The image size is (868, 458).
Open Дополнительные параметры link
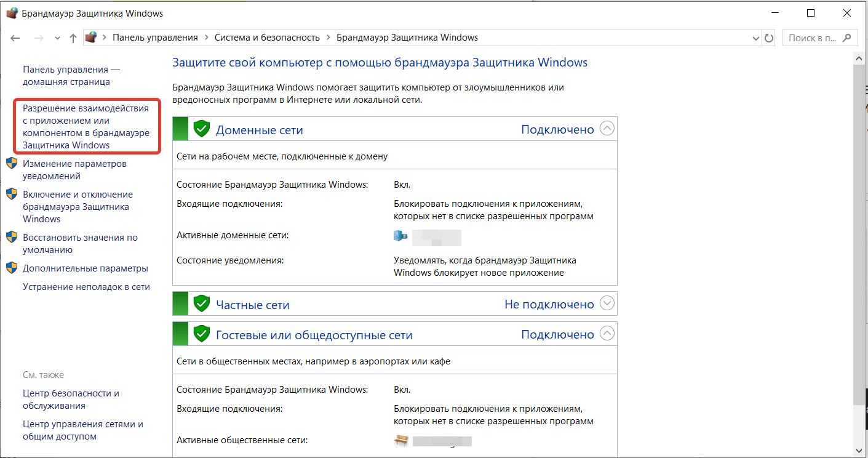[x=86, y=268]
